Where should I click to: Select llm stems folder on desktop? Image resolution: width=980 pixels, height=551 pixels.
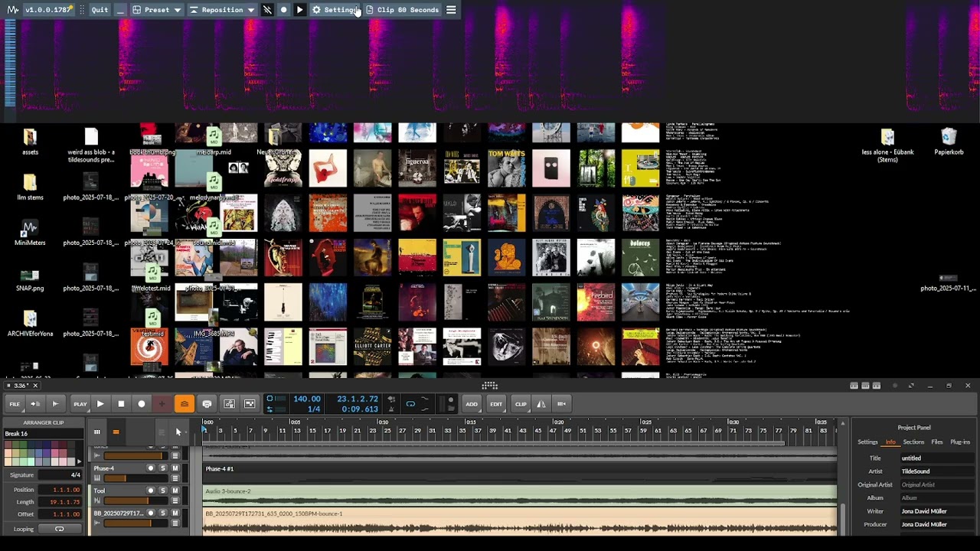30,187
